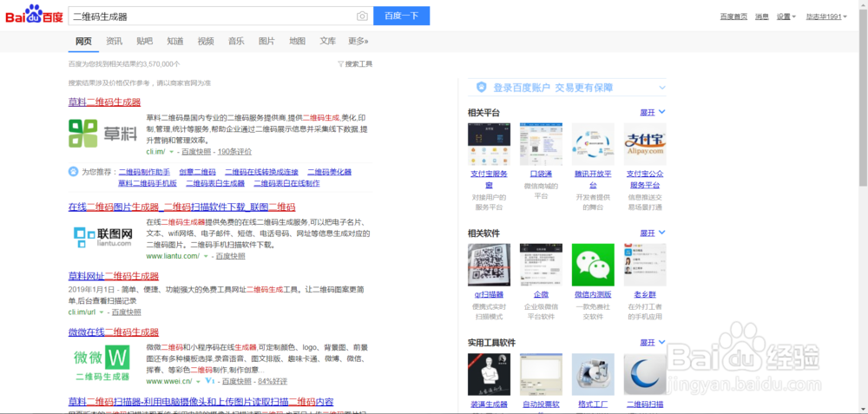Open 百度首页 link at top right

733,16
